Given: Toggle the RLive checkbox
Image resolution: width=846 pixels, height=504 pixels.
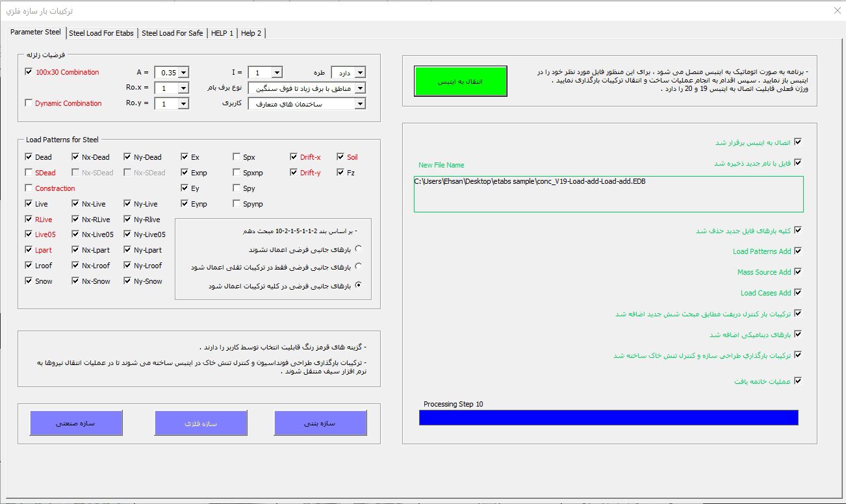Looking at the screenshot, I should [x=28, y=220].
